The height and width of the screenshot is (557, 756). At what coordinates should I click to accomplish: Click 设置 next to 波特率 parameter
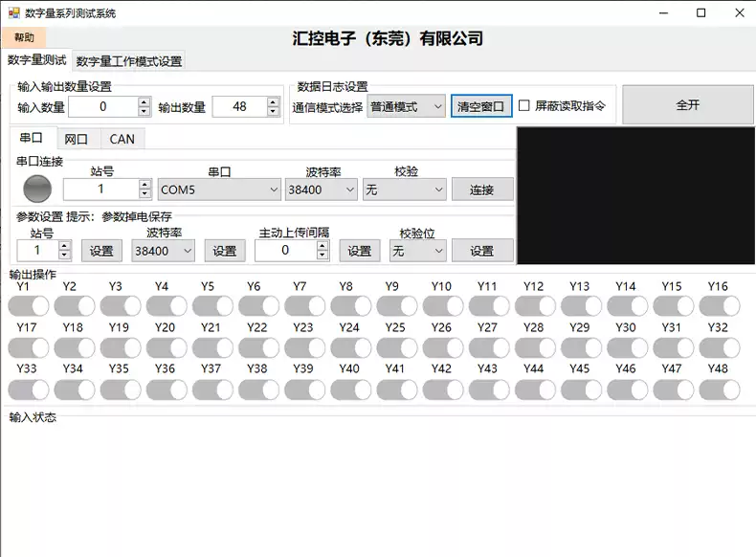pyautogui.click(x=225, y=251)
